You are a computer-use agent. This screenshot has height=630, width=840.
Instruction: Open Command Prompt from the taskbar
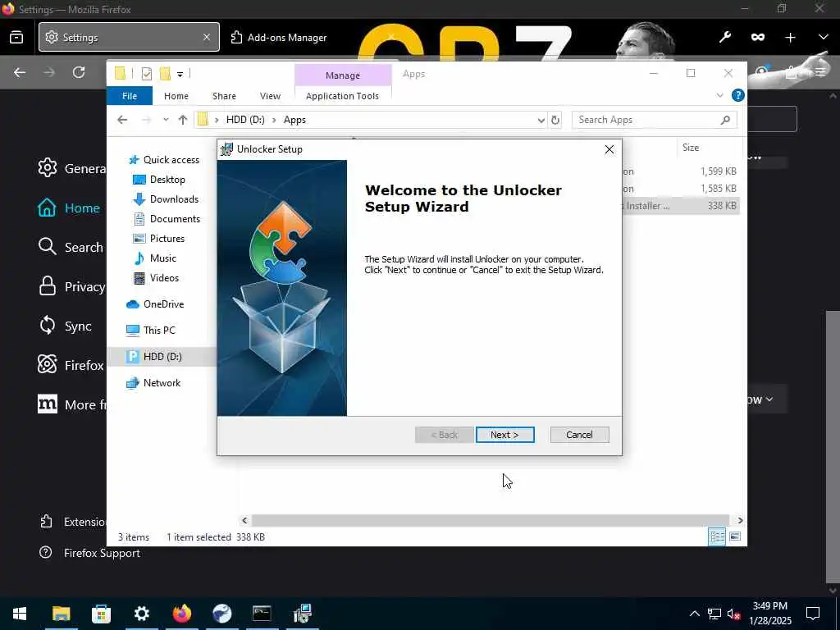point(262,614)
